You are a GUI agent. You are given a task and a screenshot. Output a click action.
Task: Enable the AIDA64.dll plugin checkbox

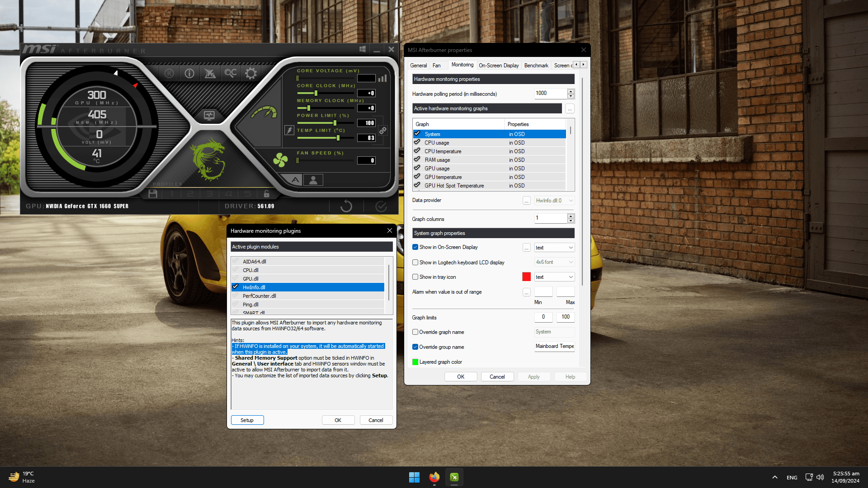pos(236,261)
